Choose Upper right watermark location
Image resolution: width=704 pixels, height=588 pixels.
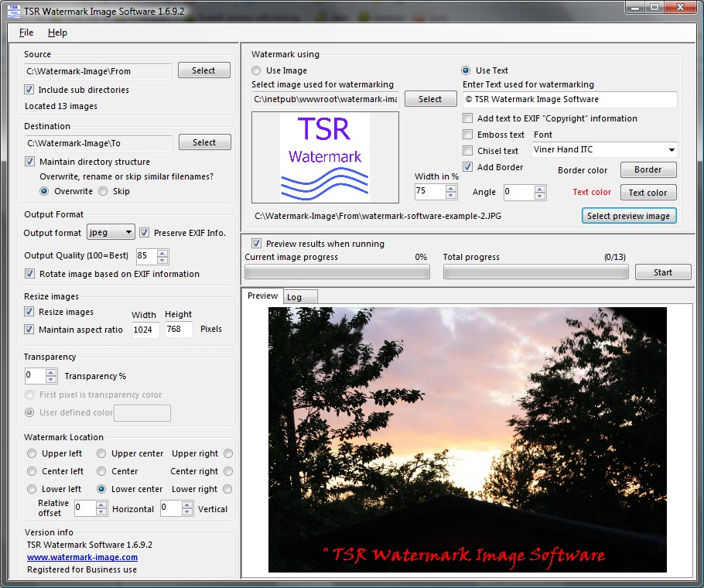[228, 453]
